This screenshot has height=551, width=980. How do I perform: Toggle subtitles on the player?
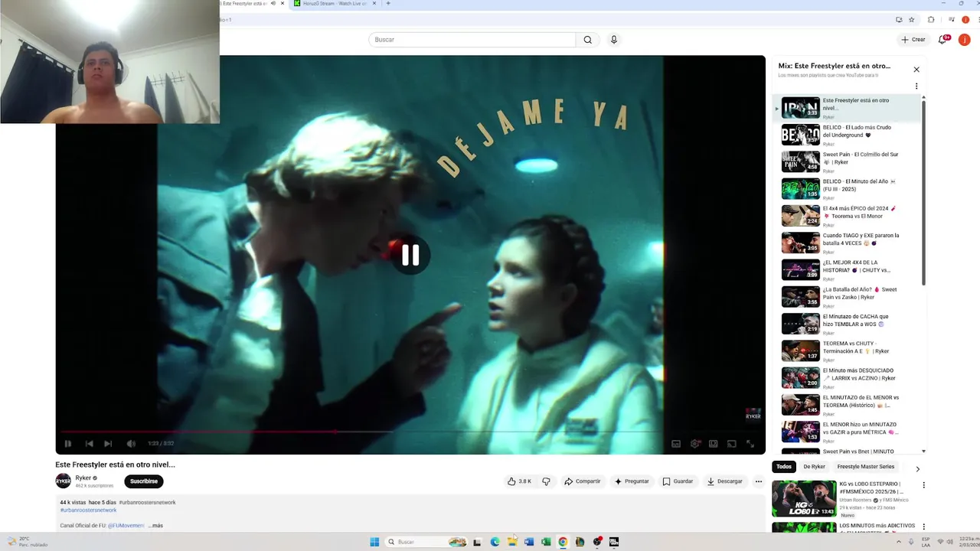[676, 444]
